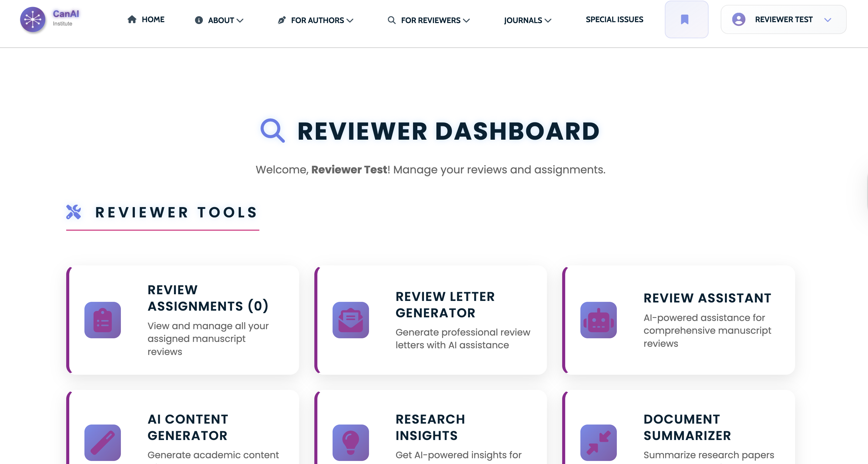Click the 'Summarize research papers' description
The height and width of the screenshot is (464, 868).
tap(709, 455)
